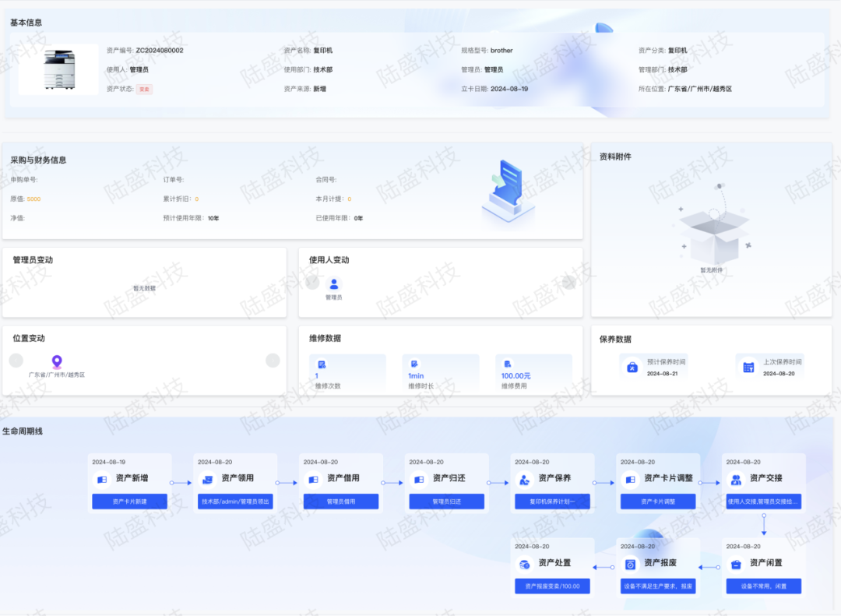The height and width of the screenshot is (616, 841).
Task: Click the 资产借用 lifecycle icon
Action: [x=313, y=479]
